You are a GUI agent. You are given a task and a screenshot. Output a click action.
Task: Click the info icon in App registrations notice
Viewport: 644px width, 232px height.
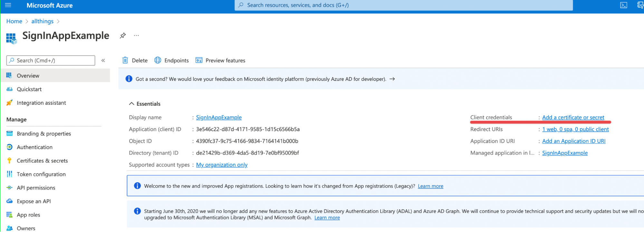point(137,186)
